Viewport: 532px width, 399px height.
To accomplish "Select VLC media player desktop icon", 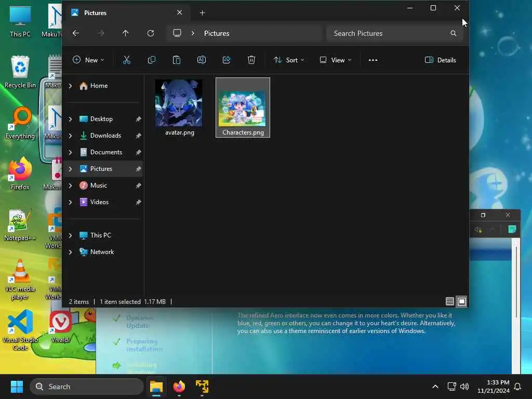I will pos(20,280).
